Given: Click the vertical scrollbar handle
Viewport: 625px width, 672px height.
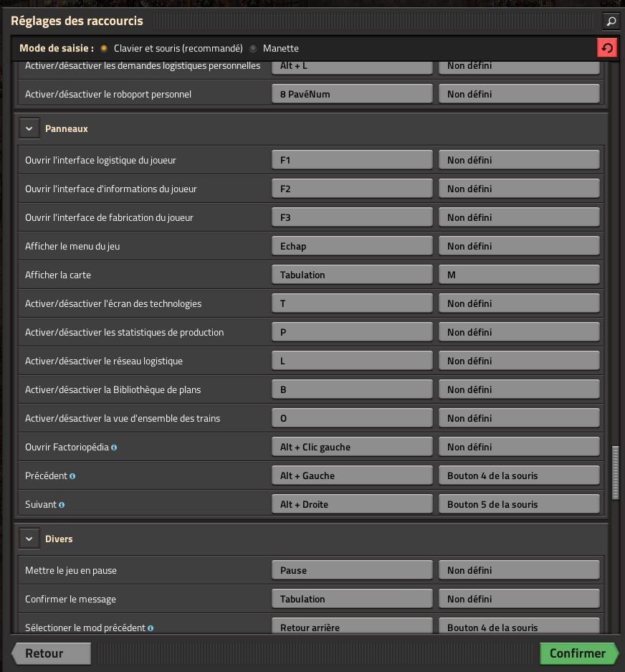Looking at the screenshot, I should click(x=614, y=472).
